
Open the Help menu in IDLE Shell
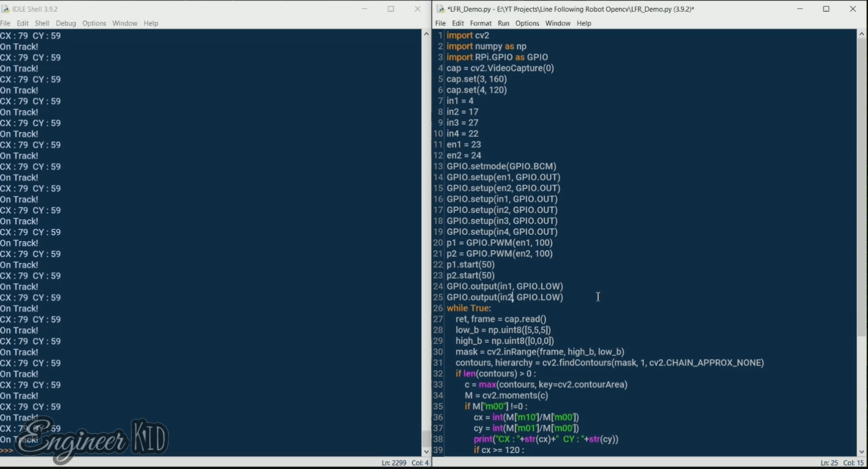pyautogui.click(x=151, y=23)
